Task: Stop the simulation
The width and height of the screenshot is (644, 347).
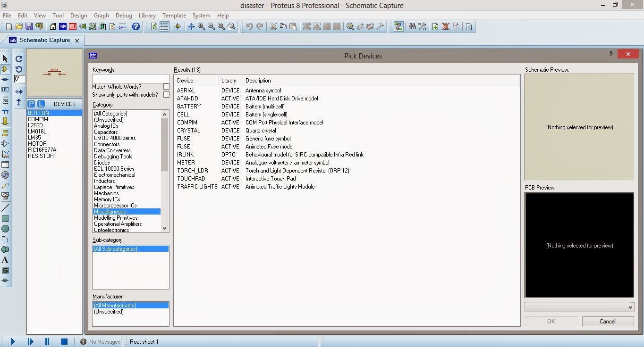Action: click(x=64, y=341)
